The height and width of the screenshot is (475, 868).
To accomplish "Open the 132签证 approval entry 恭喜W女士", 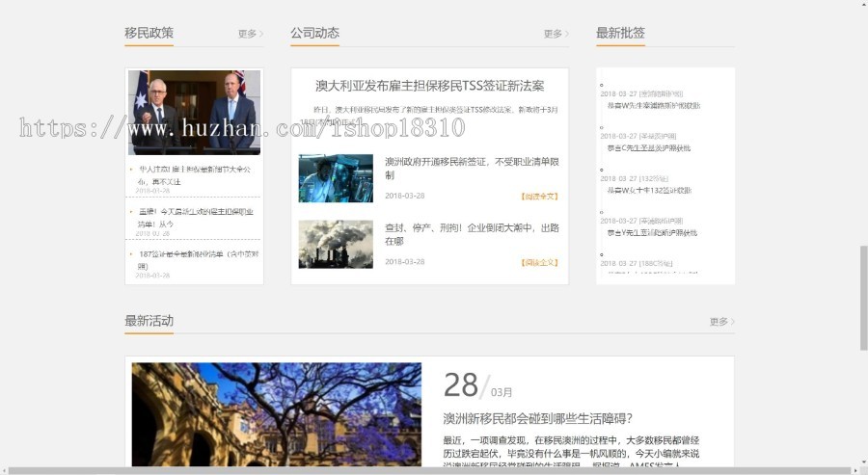I will coord(649,191).
